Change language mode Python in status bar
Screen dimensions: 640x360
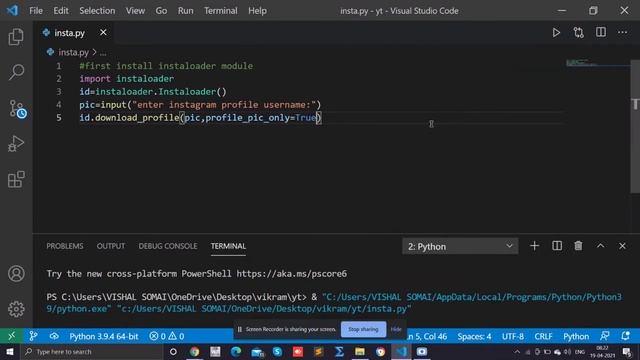point(576,336)
